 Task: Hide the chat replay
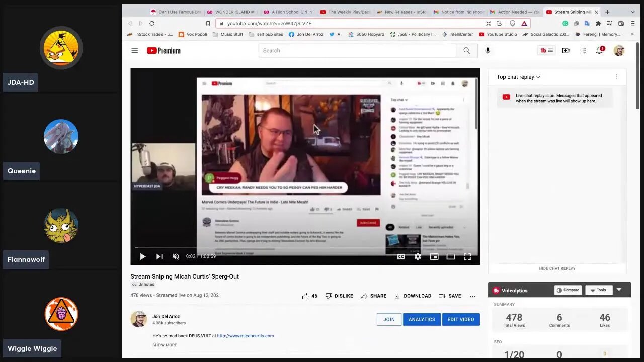[557, 269]
